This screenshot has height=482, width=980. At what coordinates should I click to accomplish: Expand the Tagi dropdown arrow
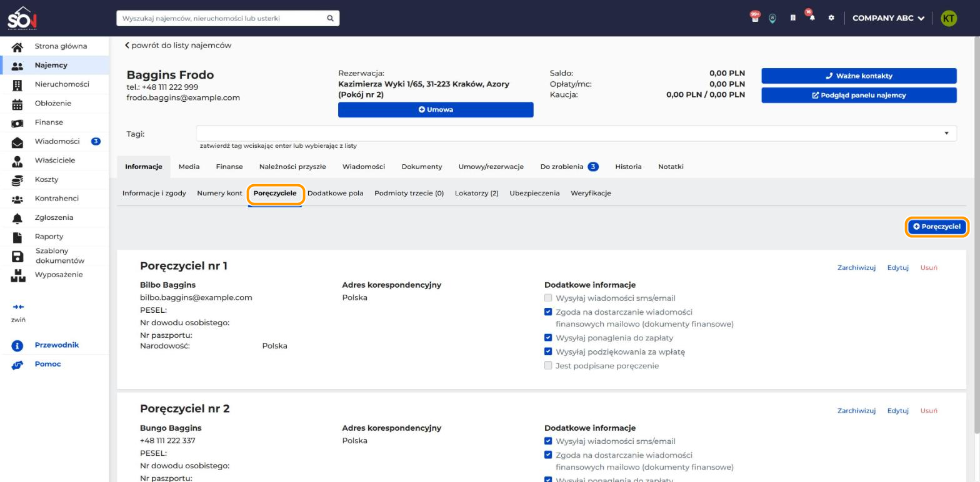(946, 133)
